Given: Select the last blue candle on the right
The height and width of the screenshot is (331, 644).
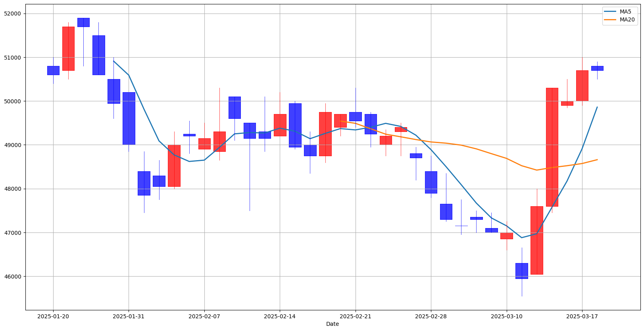Looking at the screenshot, I should [597, 68].
